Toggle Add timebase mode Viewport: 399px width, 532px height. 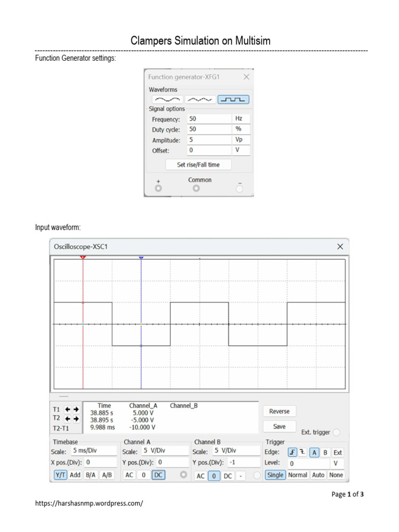pos(75,475)
